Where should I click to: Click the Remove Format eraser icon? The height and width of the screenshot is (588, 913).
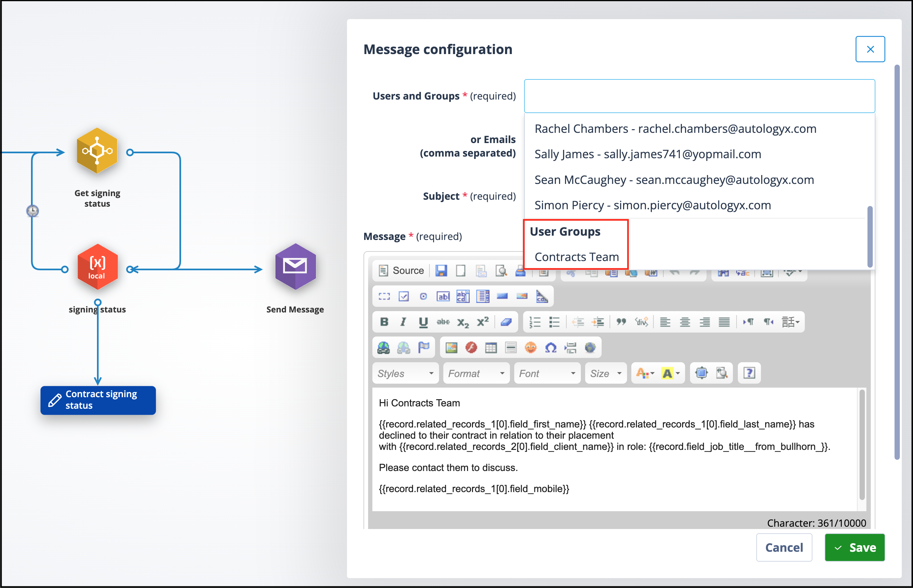[506, 322]
